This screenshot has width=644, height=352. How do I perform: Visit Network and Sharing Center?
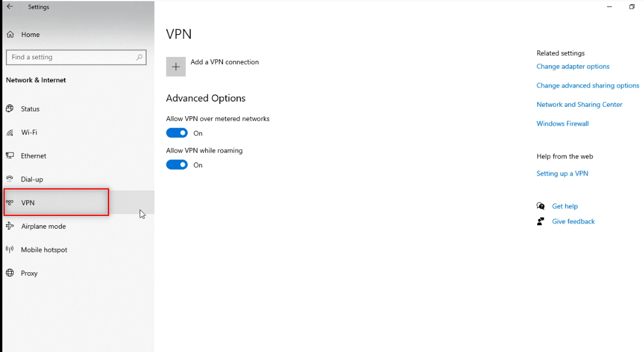(579, 104)
